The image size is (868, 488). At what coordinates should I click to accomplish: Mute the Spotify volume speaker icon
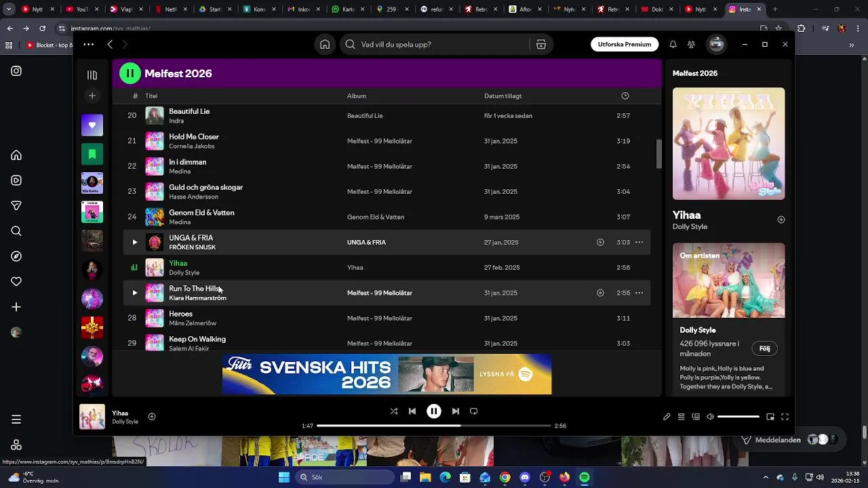pos(710,417)
